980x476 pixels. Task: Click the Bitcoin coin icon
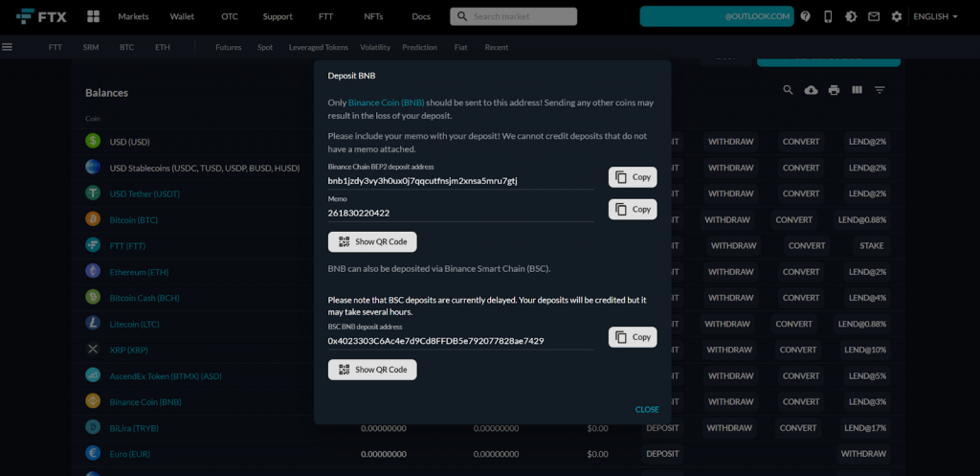pos(93,219)
